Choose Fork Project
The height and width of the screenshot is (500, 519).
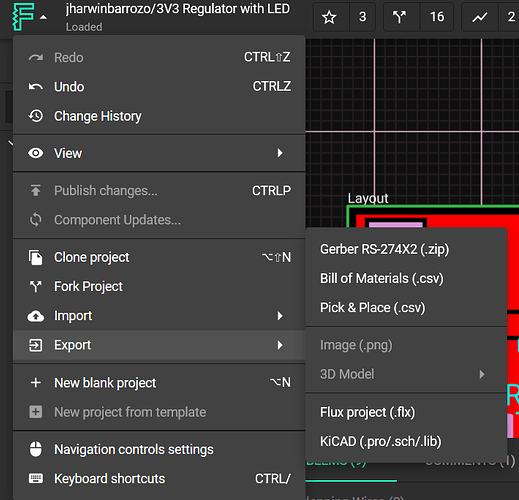159,286
